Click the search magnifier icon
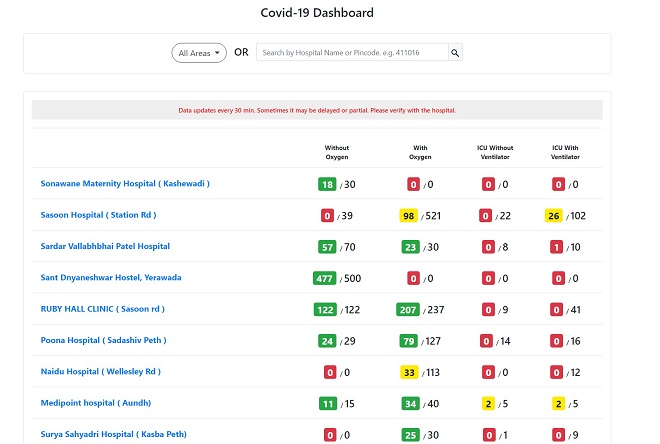This screenshot has width=660, height=444. pyautogui.click(x=455, y=53)
